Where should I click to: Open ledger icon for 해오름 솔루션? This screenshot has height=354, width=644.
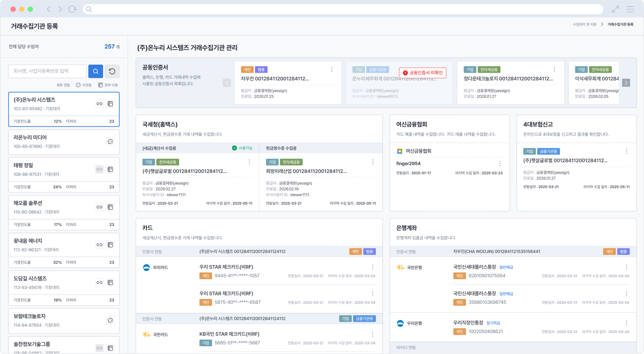110,207
